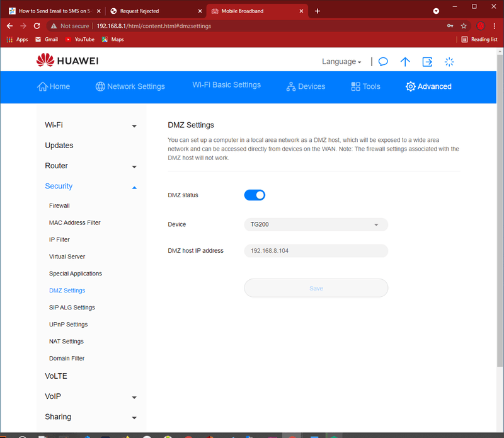Open Special Applications settings

(75, 274)
